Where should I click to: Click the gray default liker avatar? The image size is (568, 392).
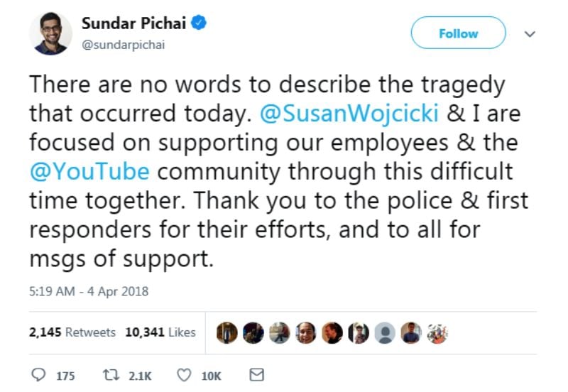coord(385,332)
